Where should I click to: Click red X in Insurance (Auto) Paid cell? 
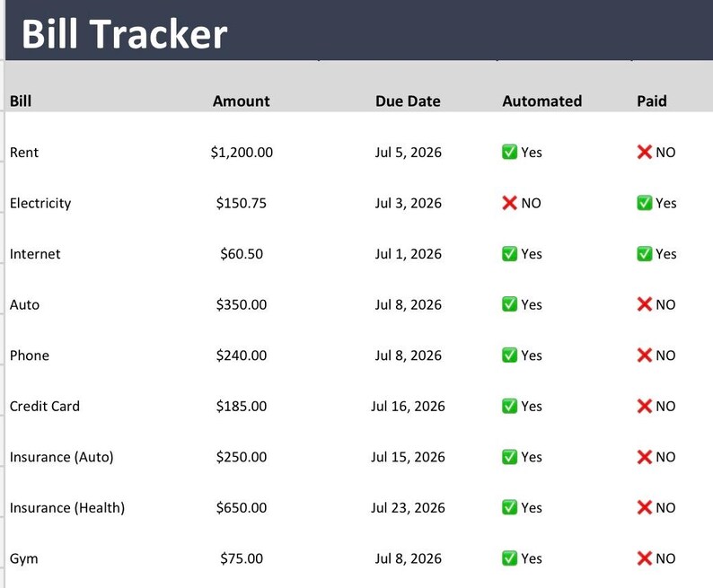tap(645, 457)
